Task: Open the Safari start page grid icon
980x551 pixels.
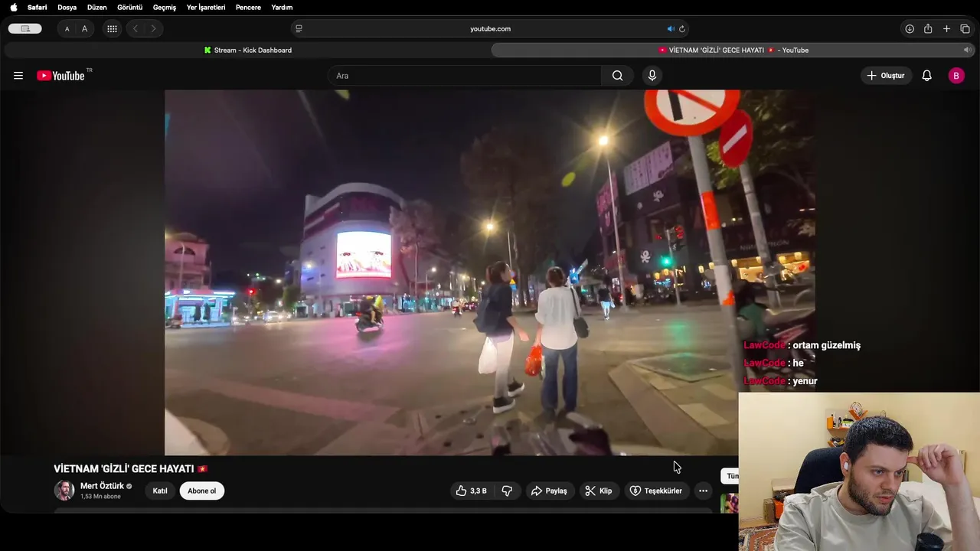Action: coord(112,29)
